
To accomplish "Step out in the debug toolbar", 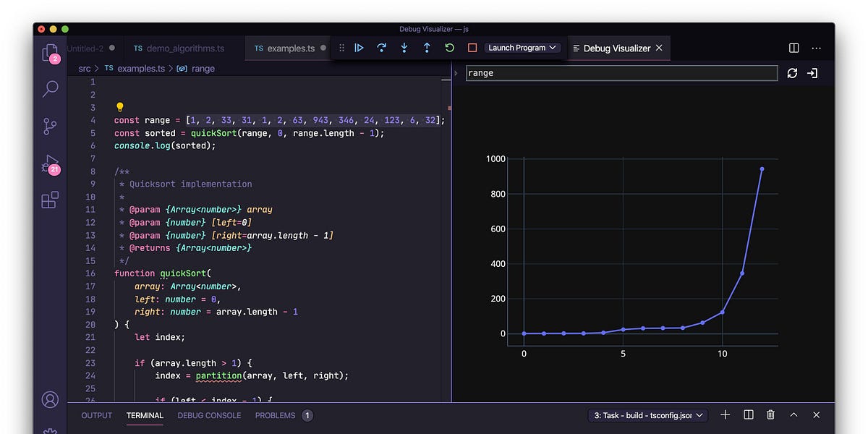I will pos(427,48).
